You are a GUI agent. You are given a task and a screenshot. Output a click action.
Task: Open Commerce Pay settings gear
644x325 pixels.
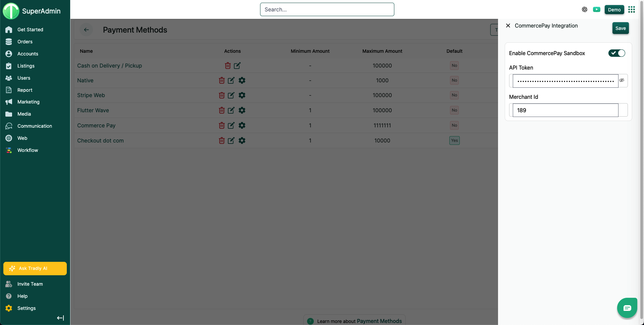(242, 125)
